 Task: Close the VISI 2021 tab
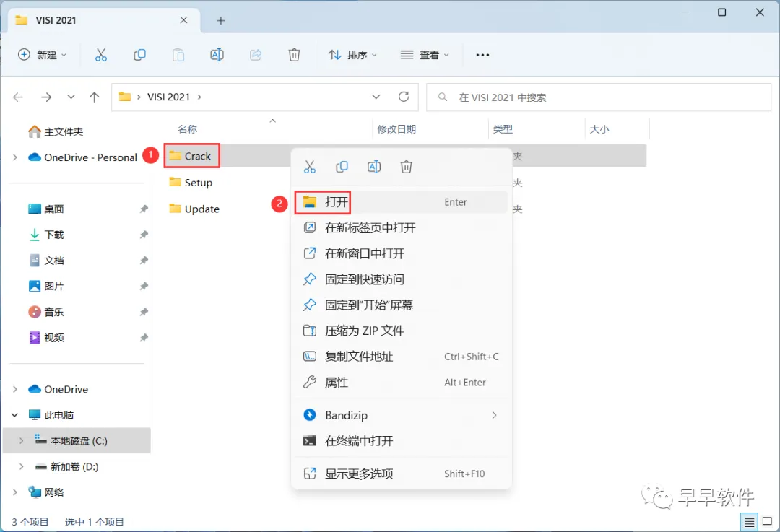[x=183, y=20]
